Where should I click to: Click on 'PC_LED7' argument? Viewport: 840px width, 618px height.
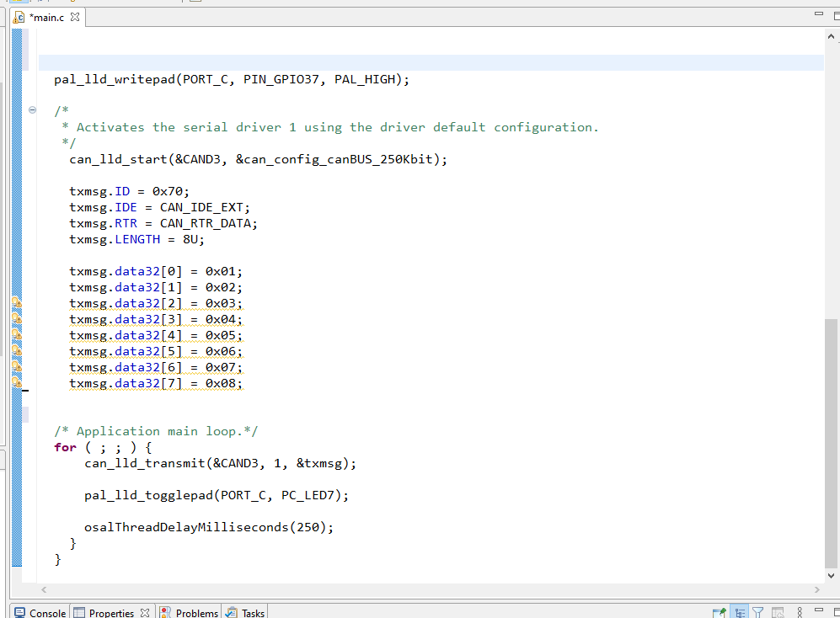click(308, 495)
